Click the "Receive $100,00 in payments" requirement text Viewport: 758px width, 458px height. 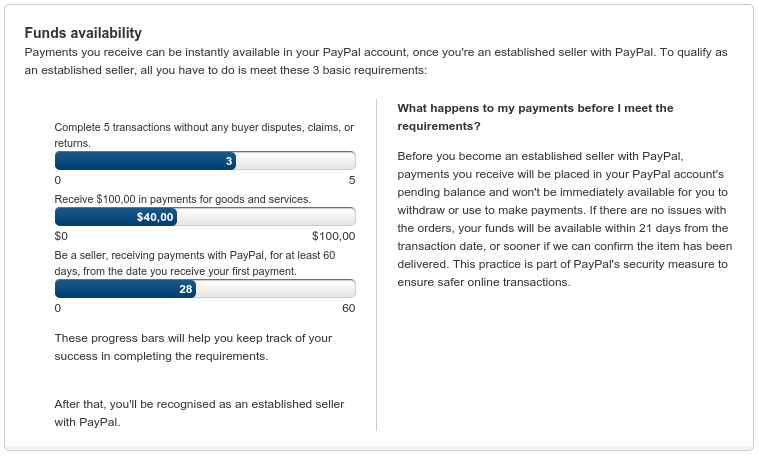point(182,199)
